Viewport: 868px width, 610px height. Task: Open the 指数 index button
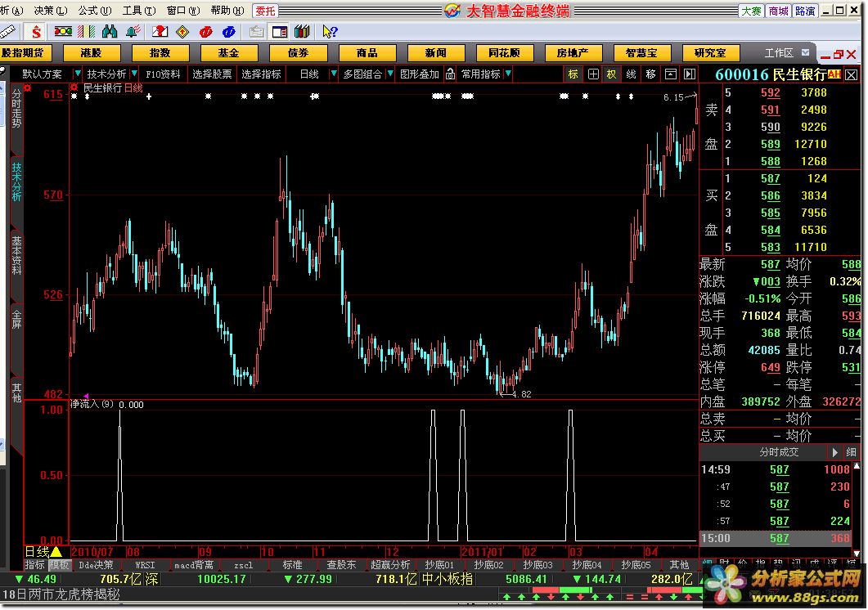pyautogui.click(x=160, y=53)
